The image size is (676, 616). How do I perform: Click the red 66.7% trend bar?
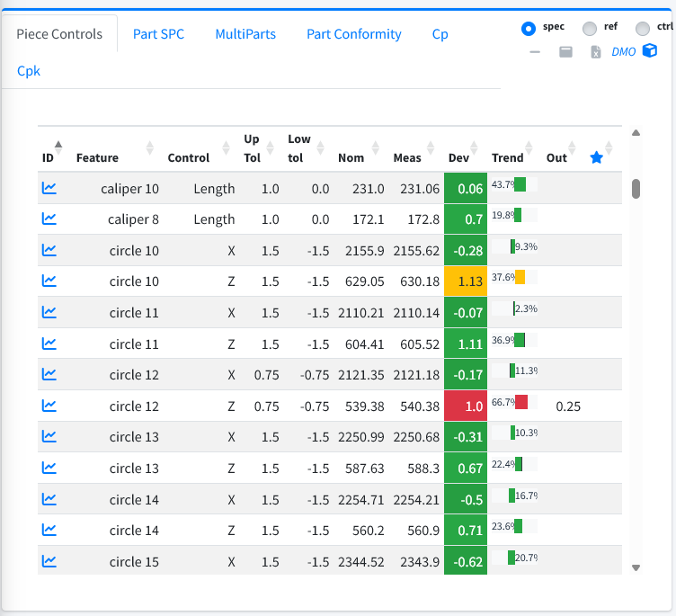click(521, 402)
